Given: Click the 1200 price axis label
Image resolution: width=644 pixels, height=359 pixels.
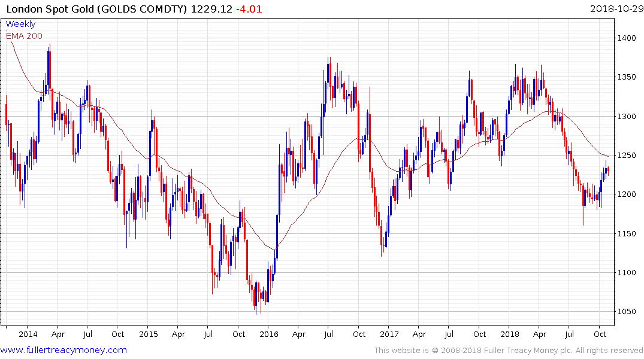Looking at the screenshot, I should coord(627,194).
